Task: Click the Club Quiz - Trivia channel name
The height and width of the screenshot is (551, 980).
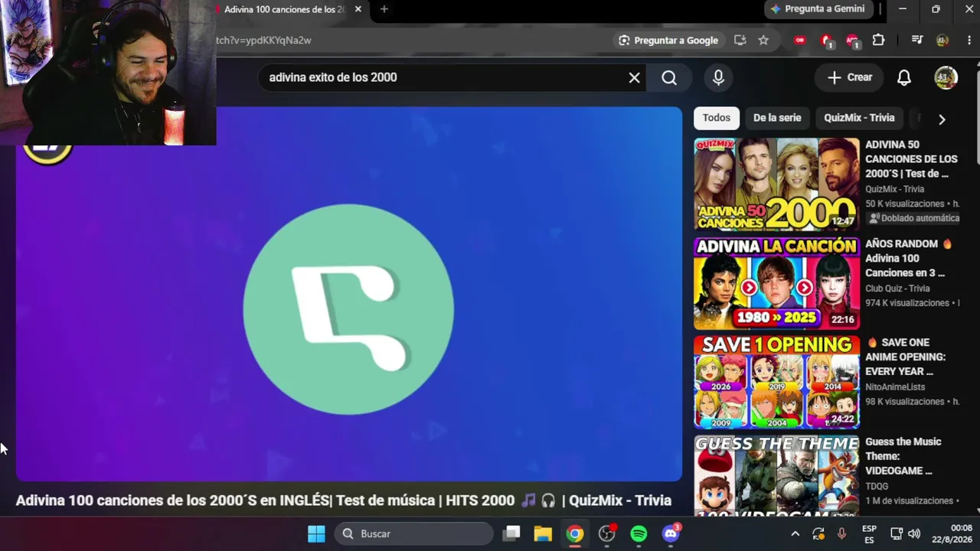Action: pos(897,289)
